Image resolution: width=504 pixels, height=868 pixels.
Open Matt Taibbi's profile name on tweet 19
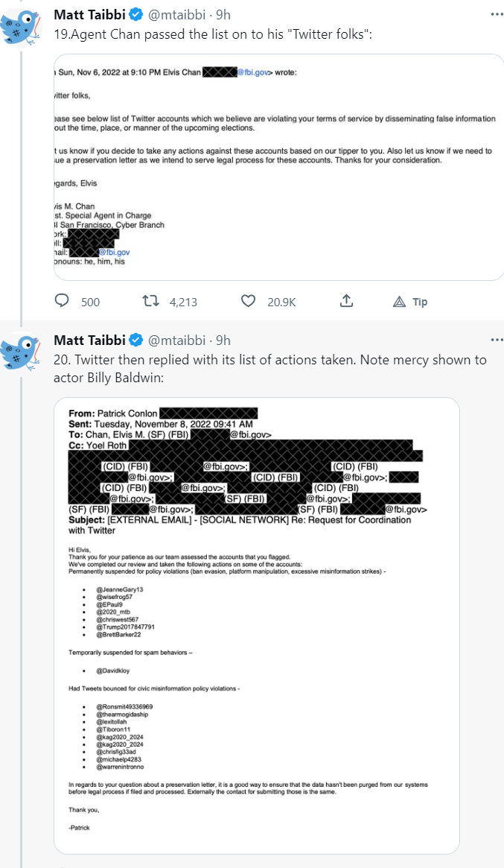pos(91,14)
